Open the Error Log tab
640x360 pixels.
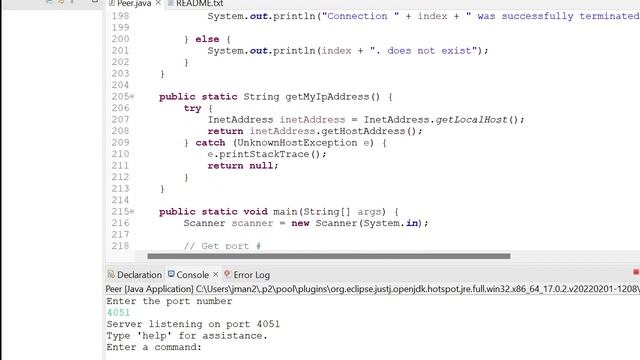[x=251, y=275]
